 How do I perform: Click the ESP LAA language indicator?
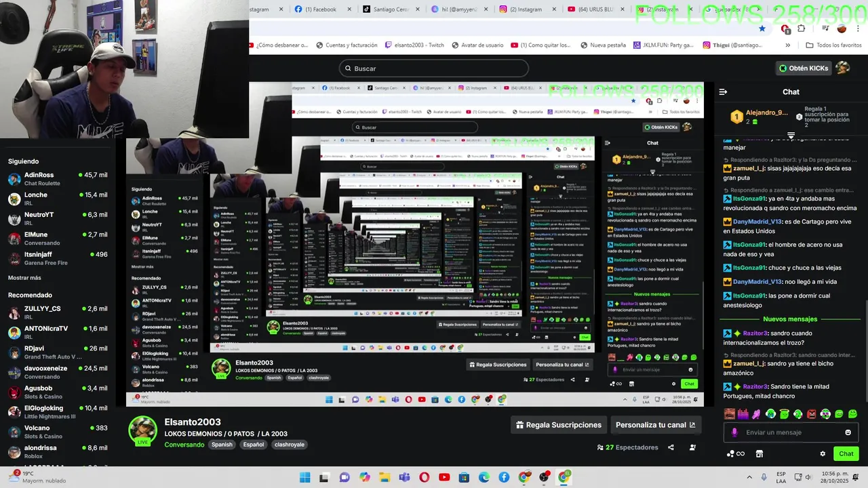781,477
